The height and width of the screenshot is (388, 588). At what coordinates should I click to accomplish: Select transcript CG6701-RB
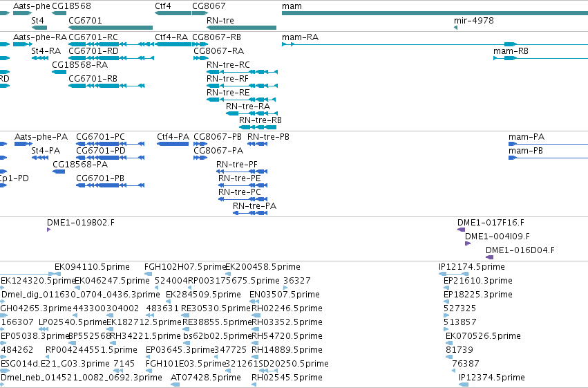[106, 86]
